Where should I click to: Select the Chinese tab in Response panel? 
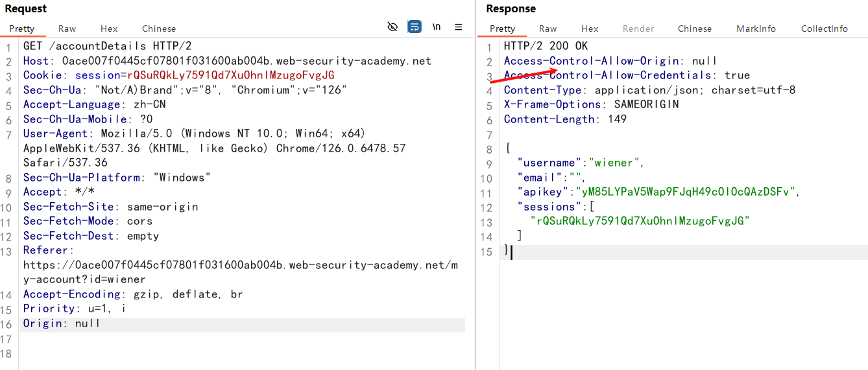695,29
